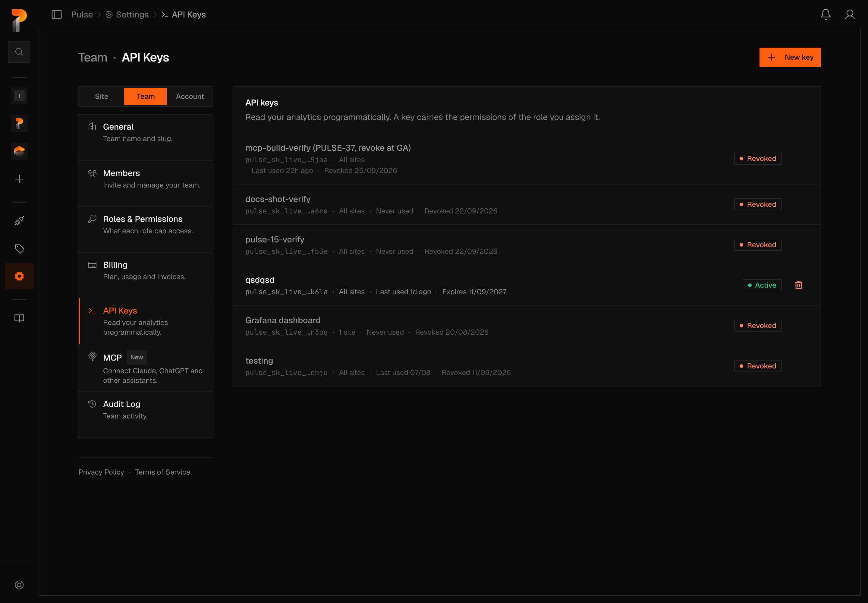This screenshot has height=603, width=868.
Task: Click the Revoked 25/09/2026 text
Action: pos(360,170)
